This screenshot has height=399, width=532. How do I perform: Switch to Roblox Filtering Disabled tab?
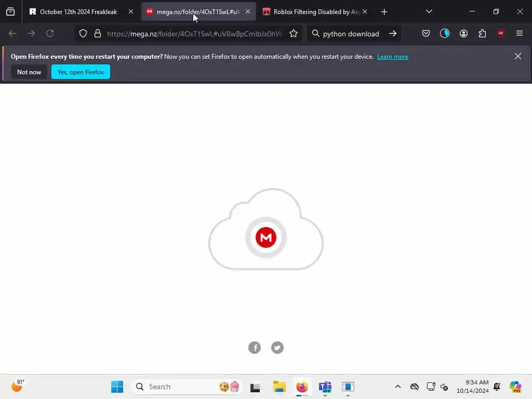point(315,12)
